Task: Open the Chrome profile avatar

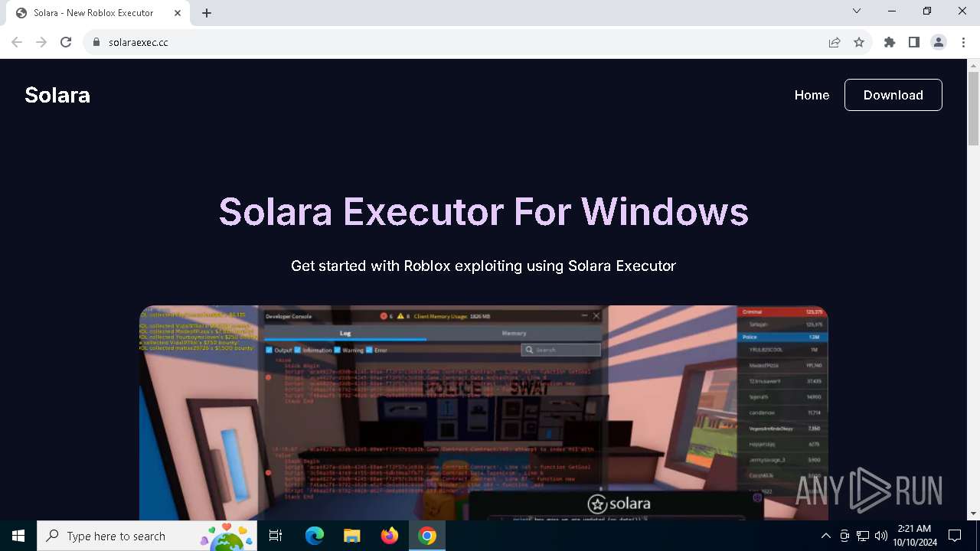Action: click(939, 42)
